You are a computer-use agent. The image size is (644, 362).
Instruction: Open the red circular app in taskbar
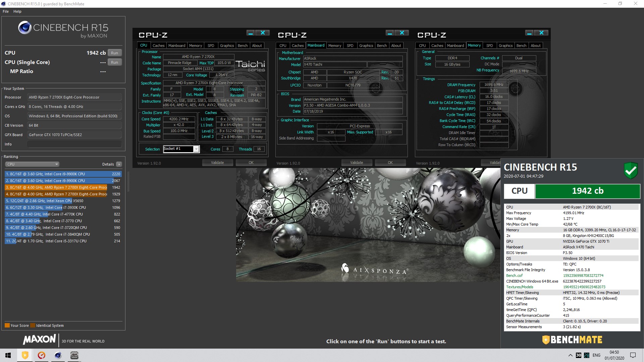pos(42,355)
